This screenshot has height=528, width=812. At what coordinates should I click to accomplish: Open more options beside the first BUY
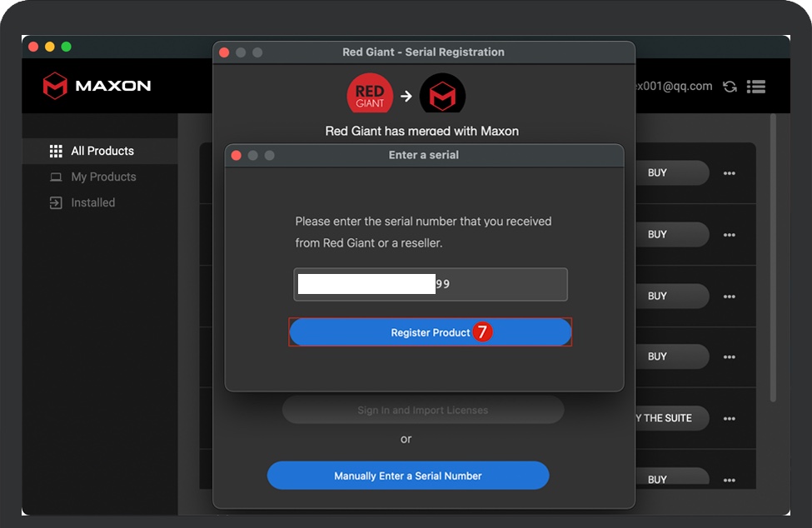point(730,173)
